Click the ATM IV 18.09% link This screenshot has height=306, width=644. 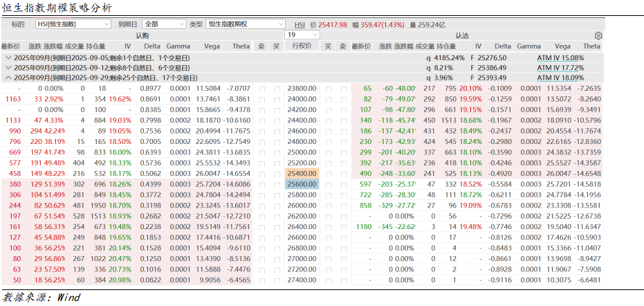(x=560, y=78)
